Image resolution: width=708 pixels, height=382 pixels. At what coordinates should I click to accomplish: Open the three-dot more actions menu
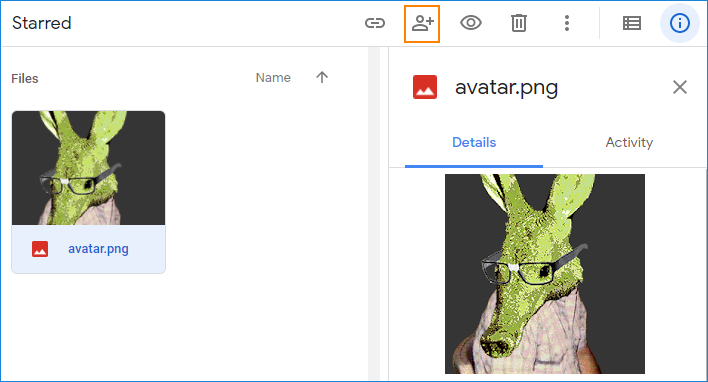(567, 23)
